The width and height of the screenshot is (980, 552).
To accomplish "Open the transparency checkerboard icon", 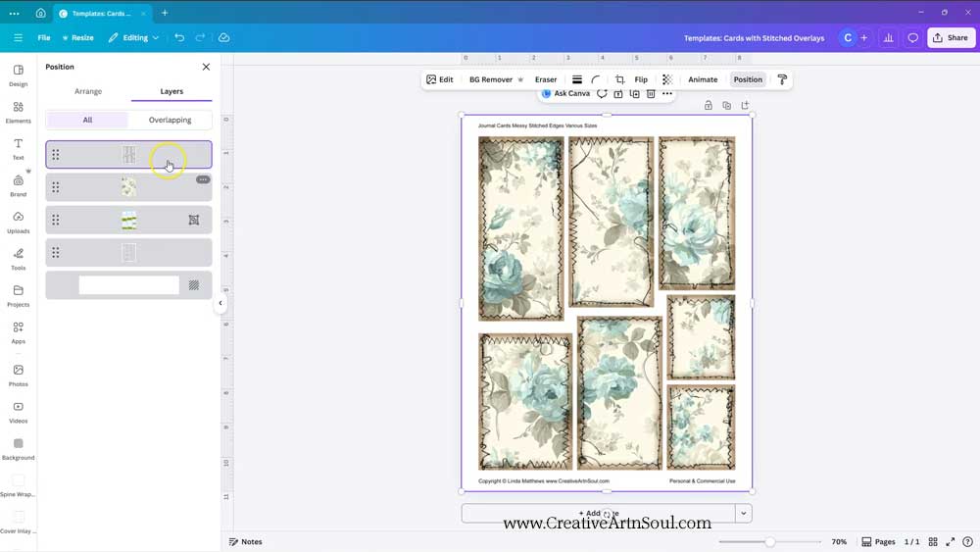I will click(667, 79).
